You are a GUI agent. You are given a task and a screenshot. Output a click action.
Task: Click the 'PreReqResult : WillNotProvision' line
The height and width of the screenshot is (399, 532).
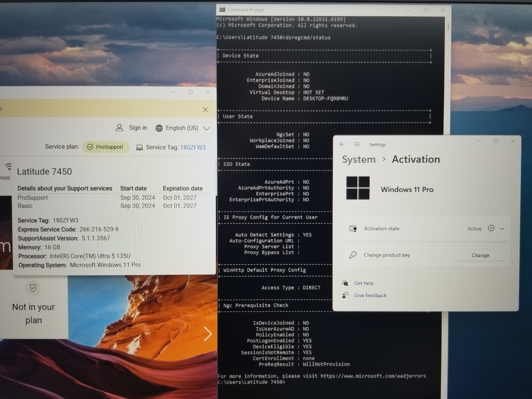pyautogui.click(x=304, y=364)
